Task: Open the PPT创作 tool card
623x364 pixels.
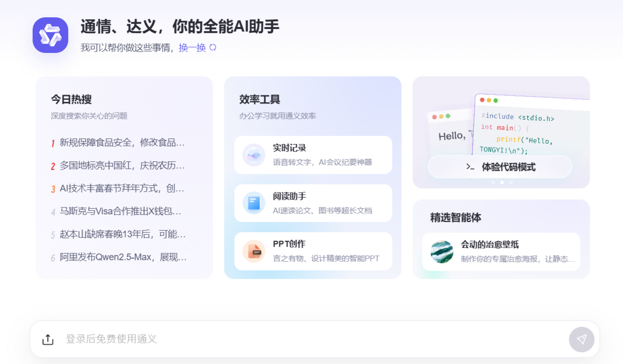Action: click(313, 251)
